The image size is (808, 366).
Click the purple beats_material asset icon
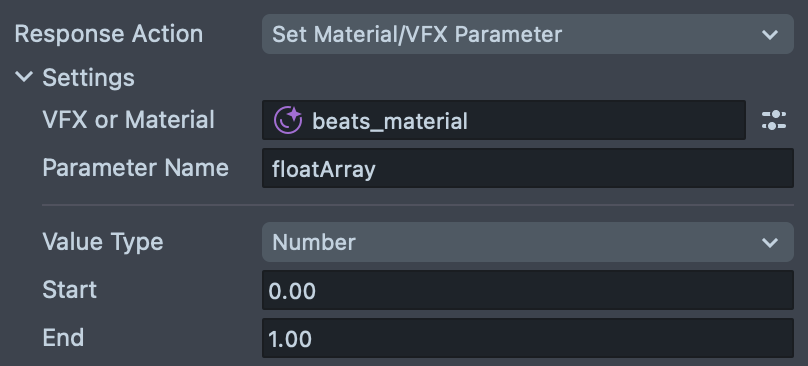click(x=288, y=120)
